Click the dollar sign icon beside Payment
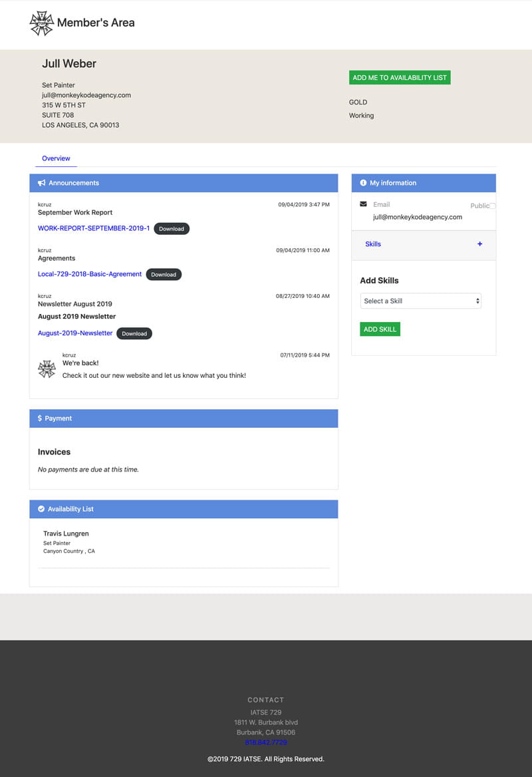Viewport: 532px width, 777px height. point(40,418)
